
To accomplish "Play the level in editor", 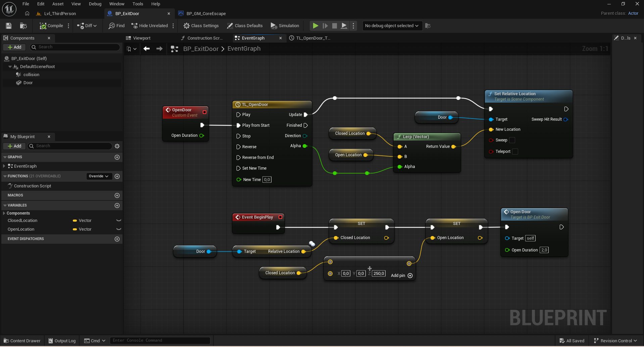I will pos(315,26).
